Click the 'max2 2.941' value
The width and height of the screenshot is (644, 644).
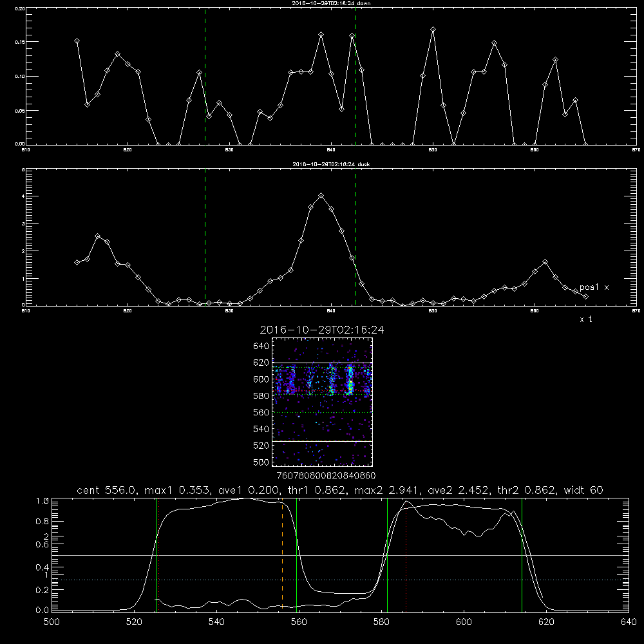[388, 490]
